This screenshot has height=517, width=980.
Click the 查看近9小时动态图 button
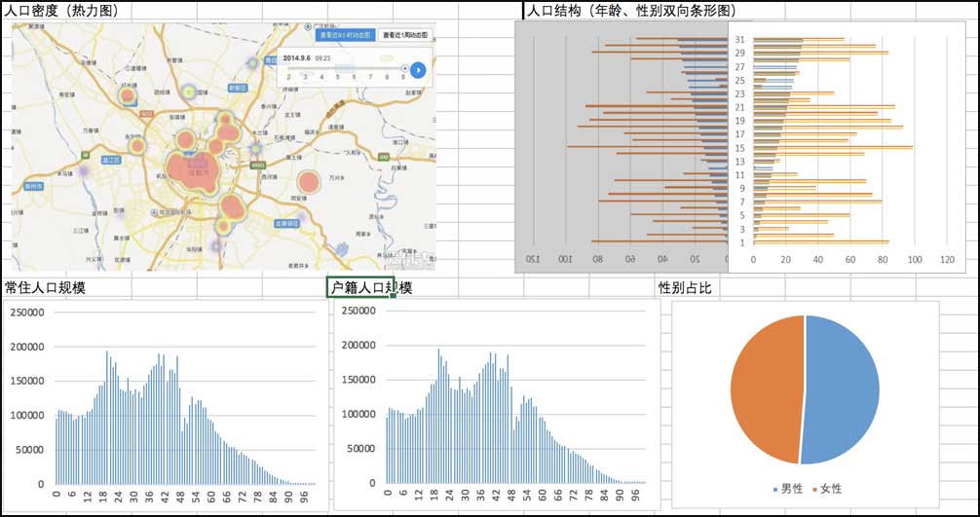345,35
